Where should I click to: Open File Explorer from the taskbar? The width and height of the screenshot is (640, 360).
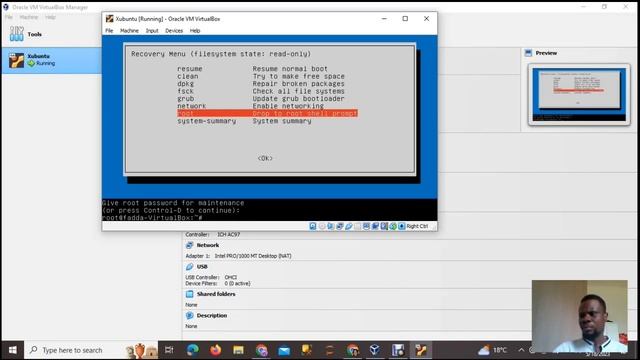tap(238, 350)
